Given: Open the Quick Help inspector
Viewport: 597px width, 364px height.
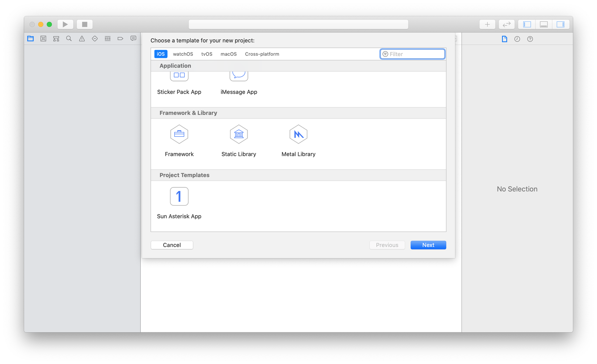Looking at the screenshot, I should point(530,39).
